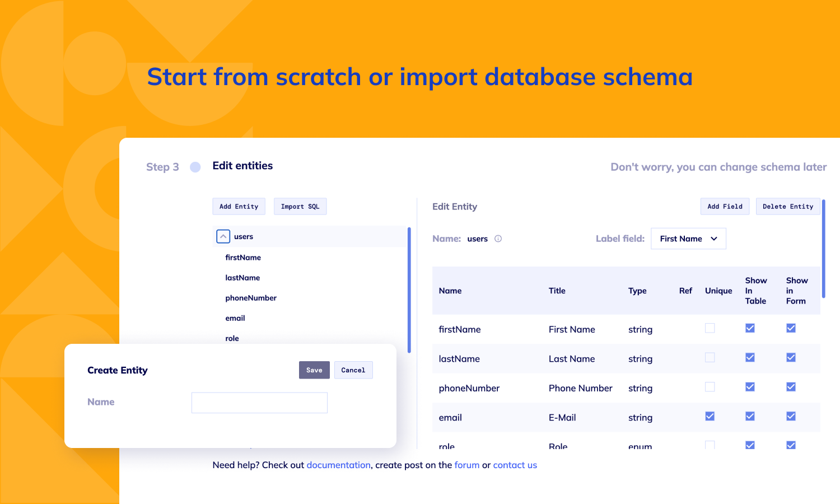The height and width of the screenshot is (504, 840).
Task: Enable Unique for the firstName field
Action: coord(710,328)
